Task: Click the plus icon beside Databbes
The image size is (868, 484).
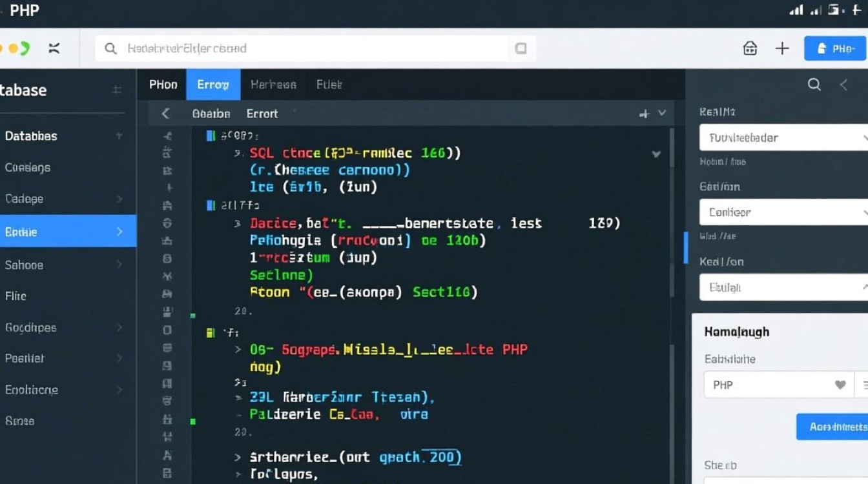Action: (118, 136)
